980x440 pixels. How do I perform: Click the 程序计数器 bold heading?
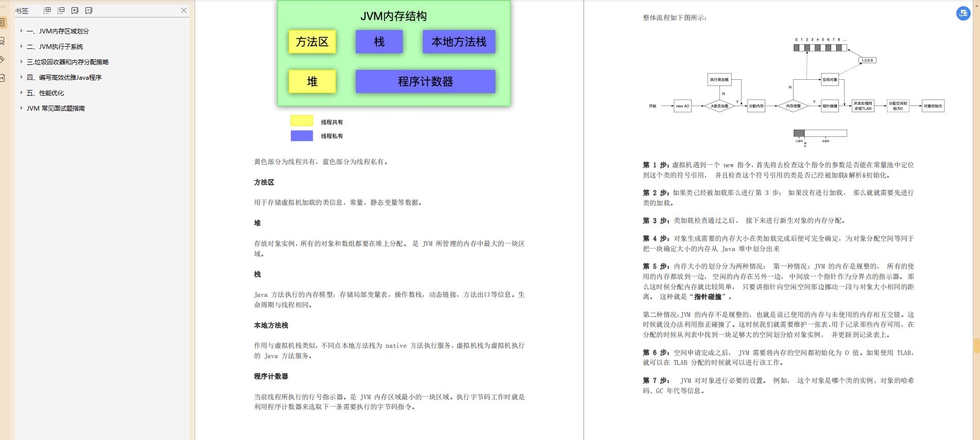(x=271, y=376)
